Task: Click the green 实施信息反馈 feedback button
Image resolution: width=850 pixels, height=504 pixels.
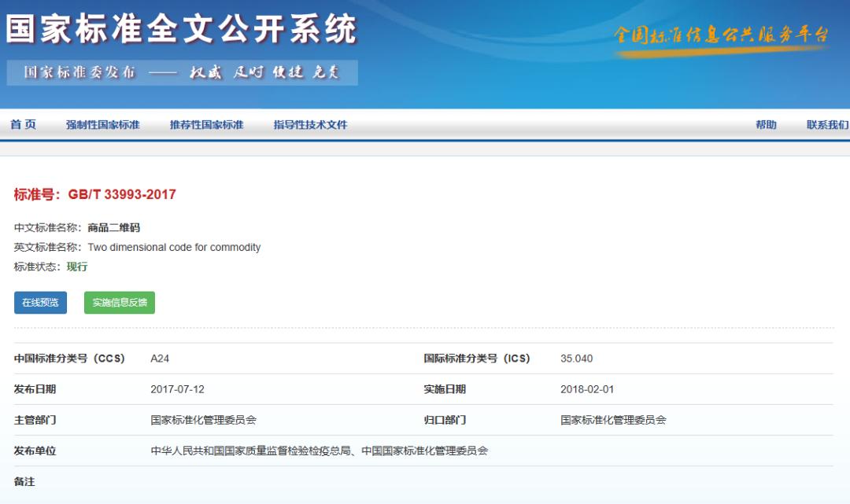Action: 118,302
